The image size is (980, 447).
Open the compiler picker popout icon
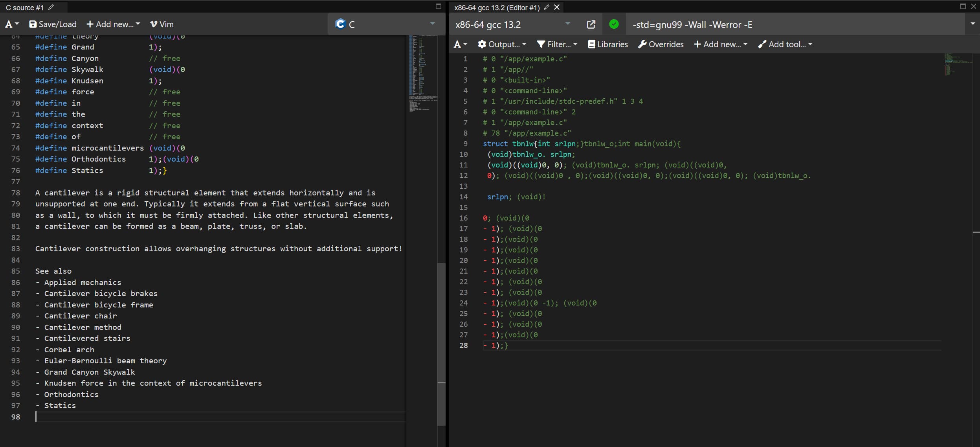point(591,24)
